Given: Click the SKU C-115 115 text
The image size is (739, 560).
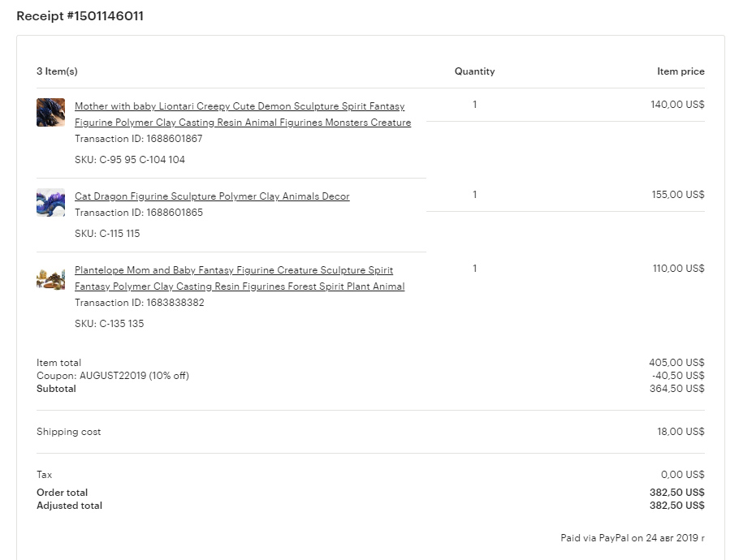Looking at the screenshot, I should tap(107, 234).
